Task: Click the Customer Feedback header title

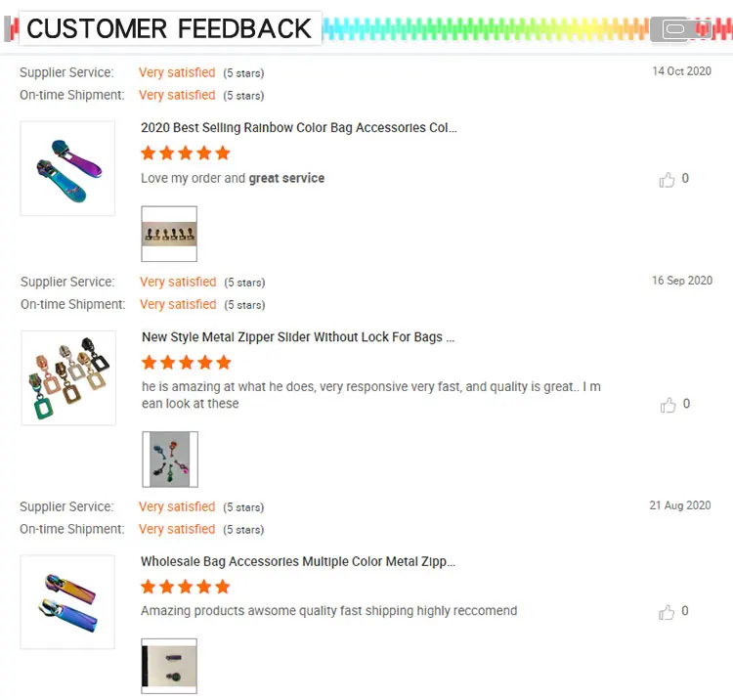Action: coord(169,29)
